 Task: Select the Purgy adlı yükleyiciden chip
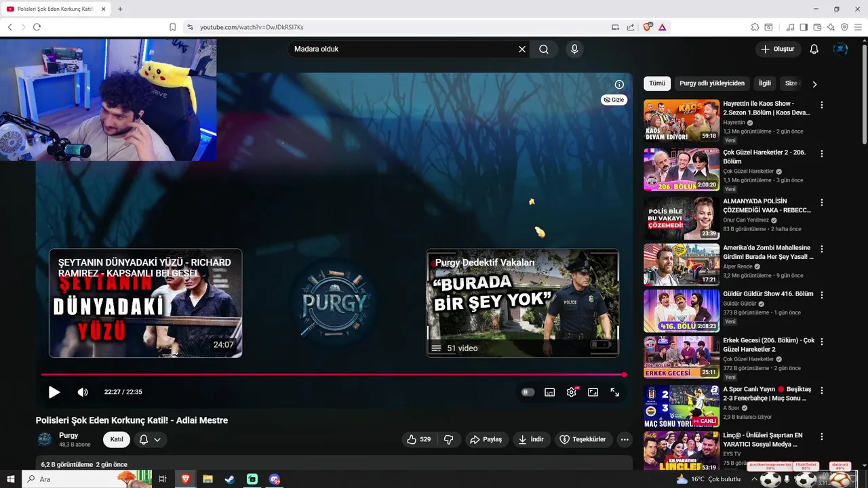tap(712, 83)
